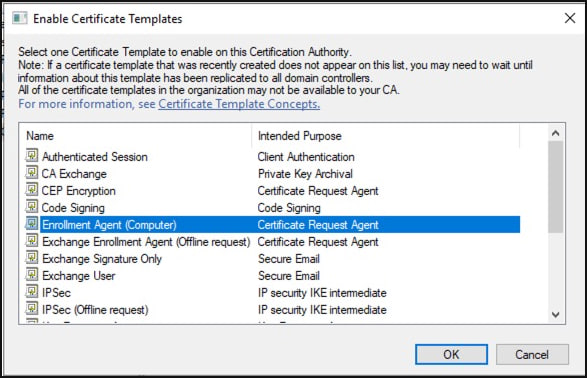Click the scrollbar up arrow
Viewport: 587px width, 378px height.
click(x=556, y=133)
